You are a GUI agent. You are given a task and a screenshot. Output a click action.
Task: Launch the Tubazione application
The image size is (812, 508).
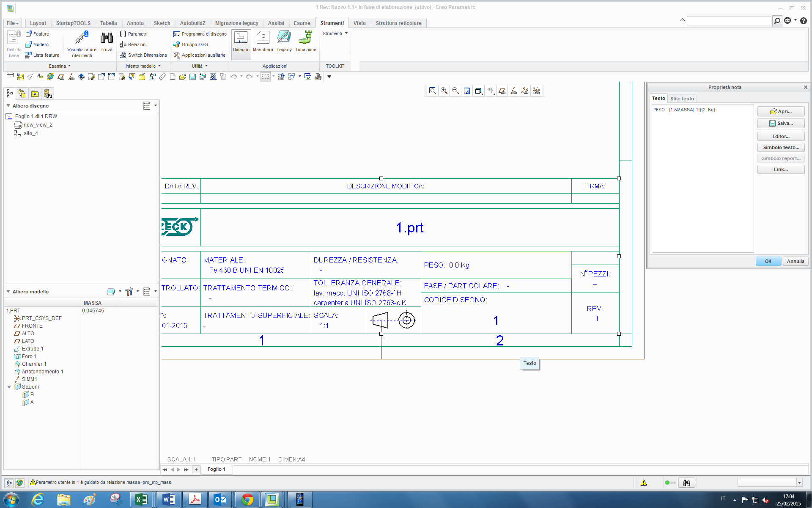pyautogui.click(x=306, y=41)
